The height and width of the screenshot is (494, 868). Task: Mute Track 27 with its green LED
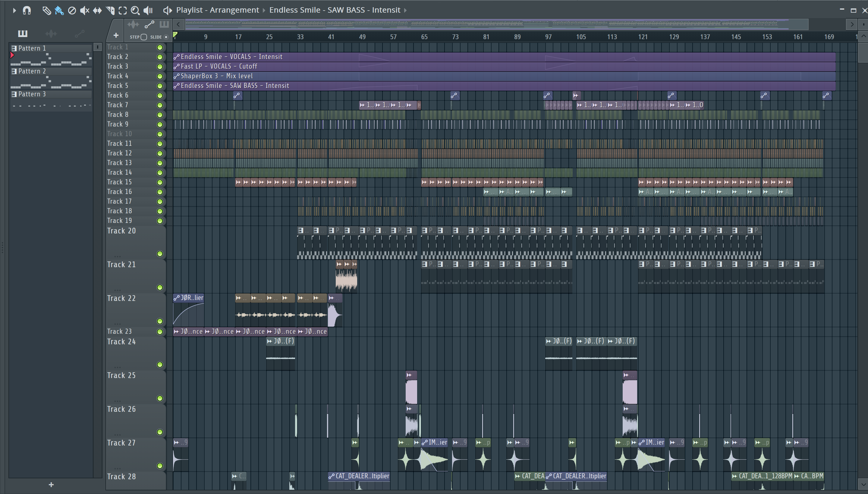tap(159, 466)
